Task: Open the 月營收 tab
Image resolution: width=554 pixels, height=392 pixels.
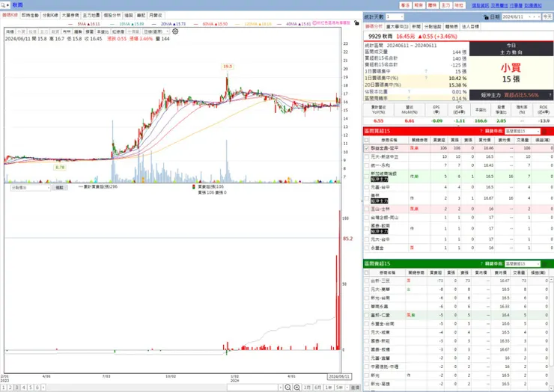Action: [156, 15]
